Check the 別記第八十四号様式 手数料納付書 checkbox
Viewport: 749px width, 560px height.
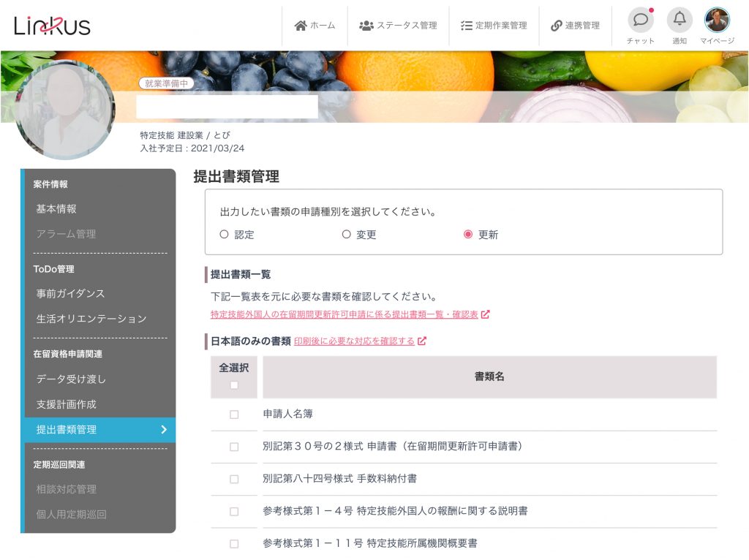(234, 479)
